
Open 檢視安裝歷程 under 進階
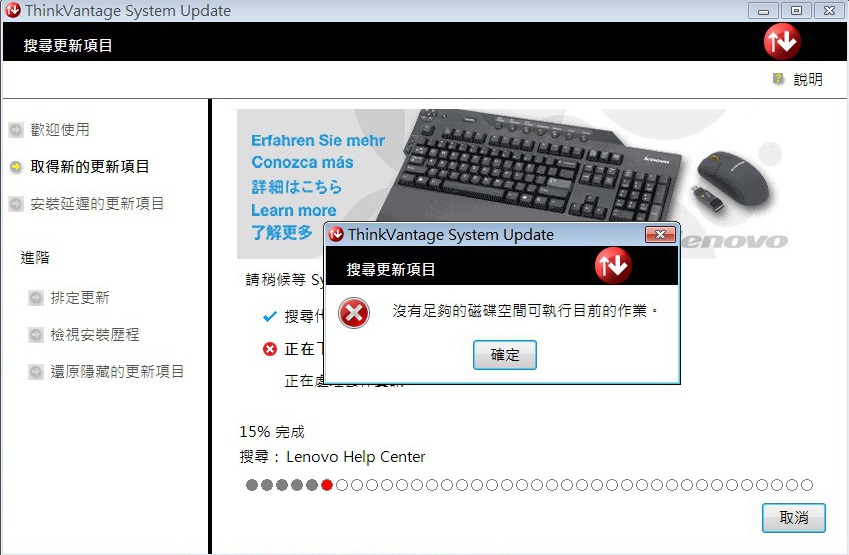click(x=95, y=335)
